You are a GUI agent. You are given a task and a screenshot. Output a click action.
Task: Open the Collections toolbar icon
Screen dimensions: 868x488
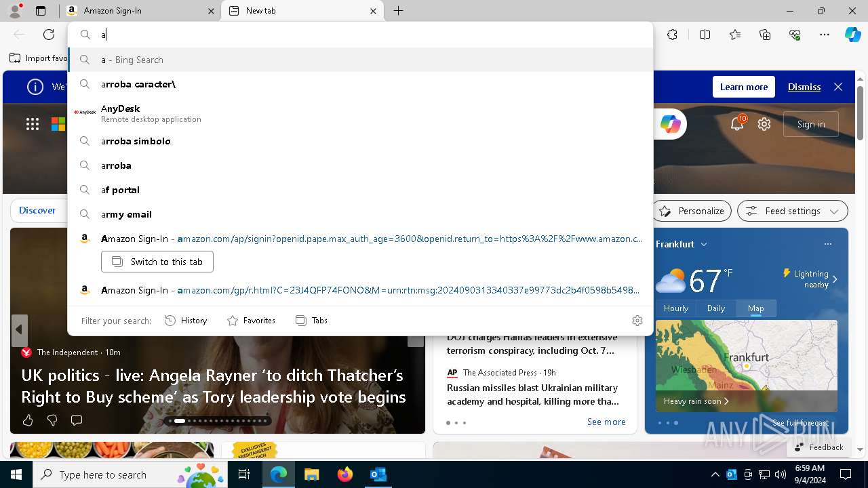coord(765,35)
